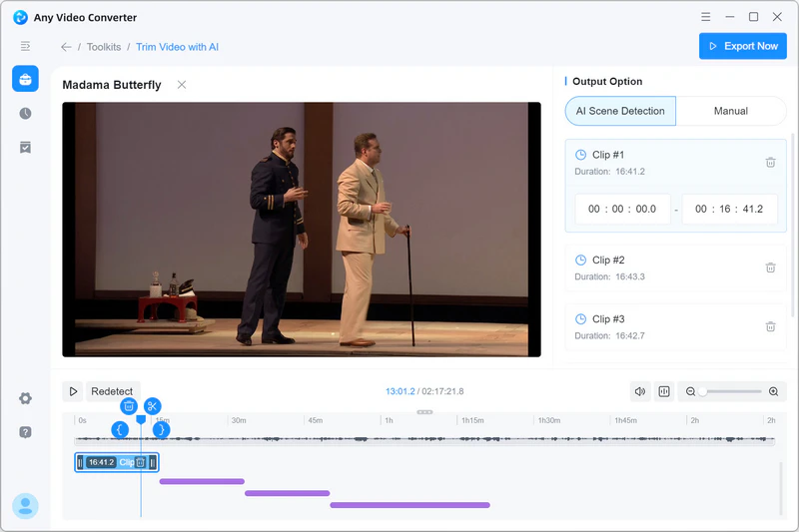Screen dimensions: 799x532
Task: Play the video in the timeline
Action: (73, 391)
